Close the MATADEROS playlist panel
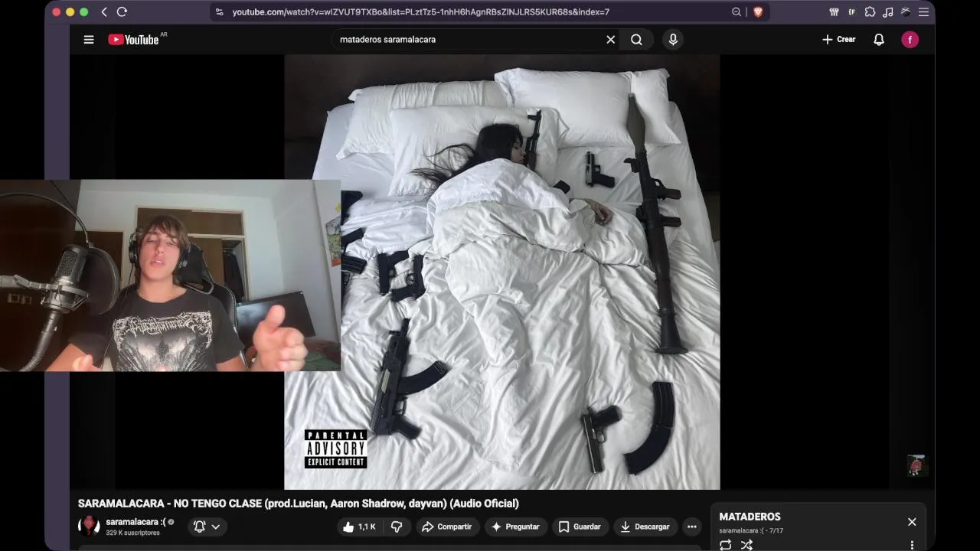The height and width of the screenshot is (551, 980). (912, 522)
